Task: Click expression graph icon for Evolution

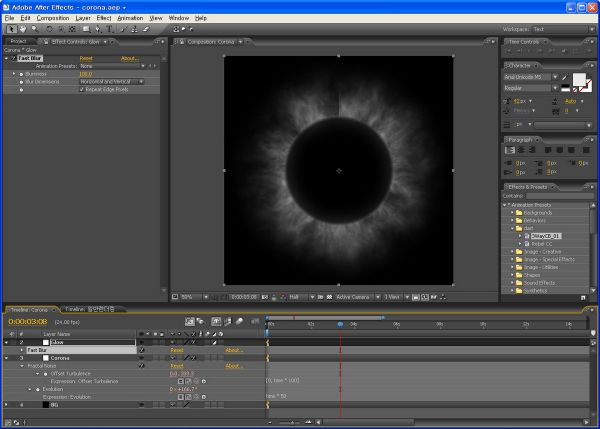Action: [188, 397]
